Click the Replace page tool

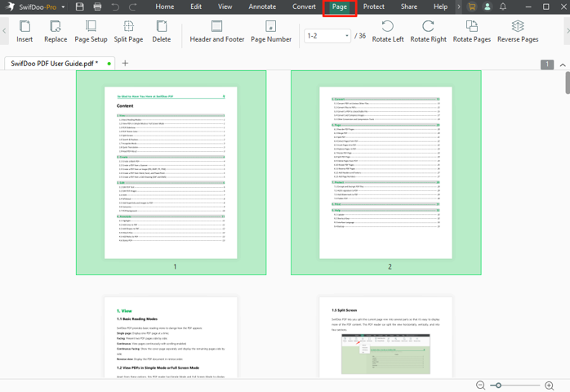[x=56, y=31]
